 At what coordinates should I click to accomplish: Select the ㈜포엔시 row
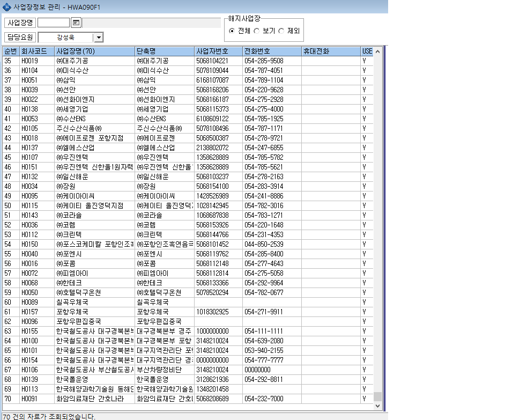coord(188,254)
